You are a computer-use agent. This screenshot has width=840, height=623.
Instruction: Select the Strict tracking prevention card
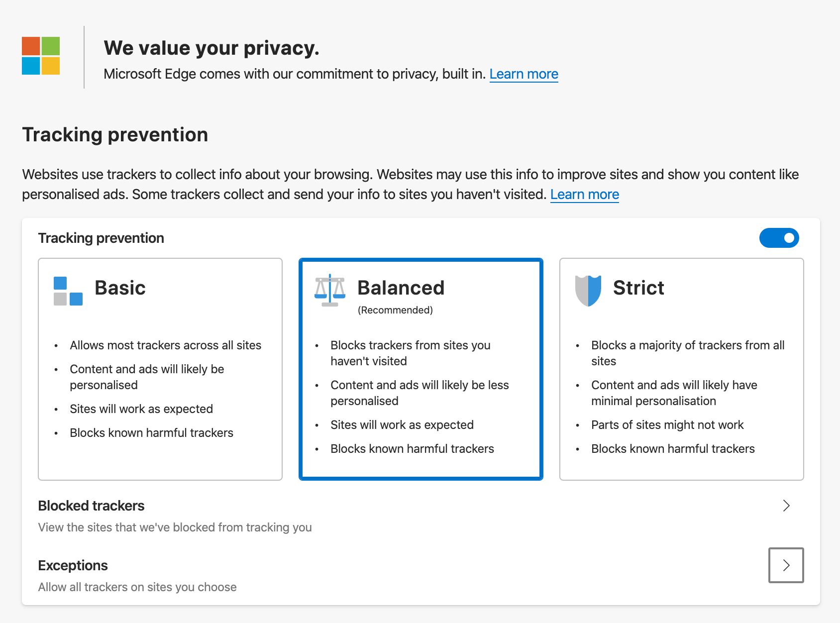(682, 369)
